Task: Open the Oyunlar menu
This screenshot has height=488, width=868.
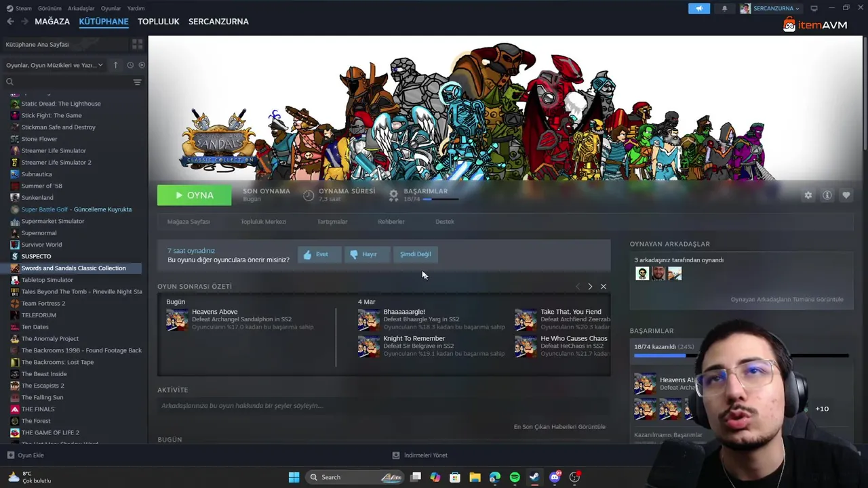Action: coord(111,8)
